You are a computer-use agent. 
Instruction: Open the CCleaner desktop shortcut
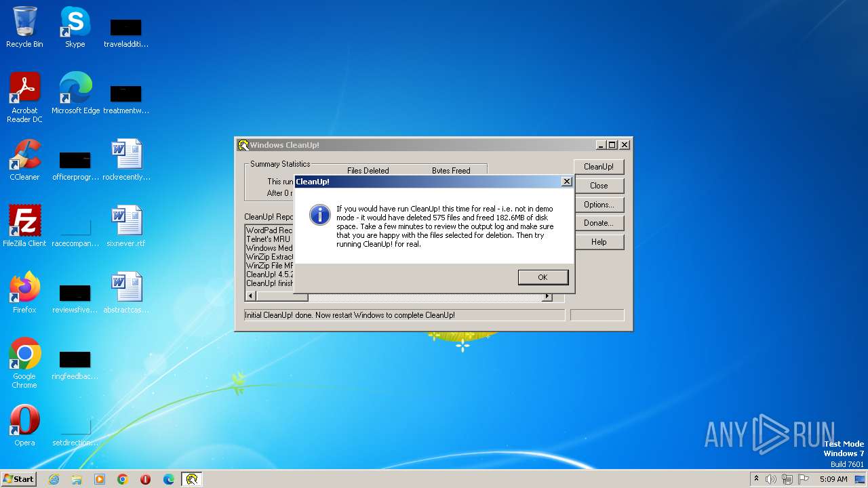click(x=24, y=160)
